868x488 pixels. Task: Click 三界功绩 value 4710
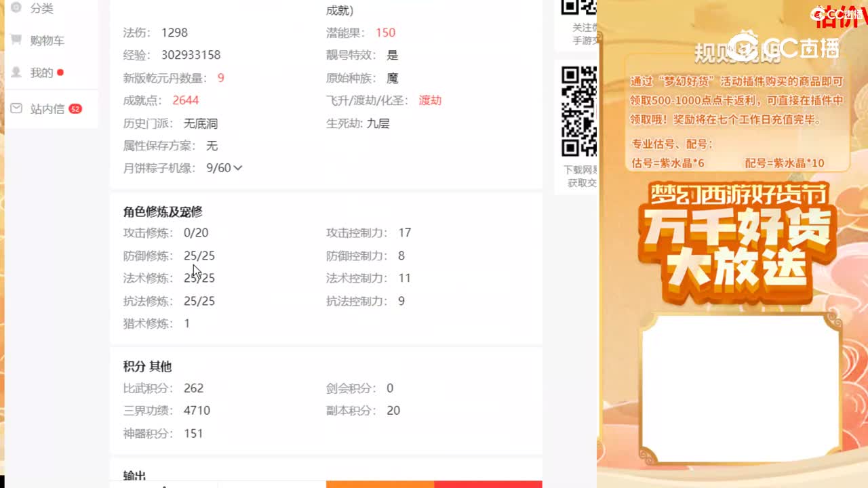tap(197, 410)
